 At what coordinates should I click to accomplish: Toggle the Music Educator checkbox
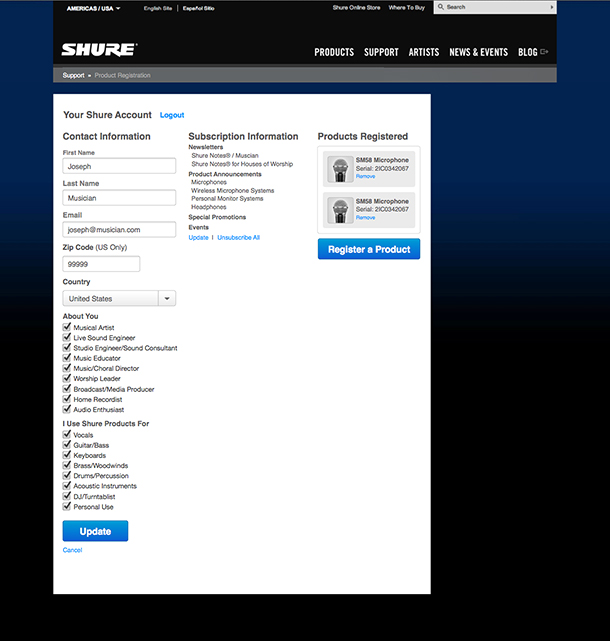coord(67,358)
